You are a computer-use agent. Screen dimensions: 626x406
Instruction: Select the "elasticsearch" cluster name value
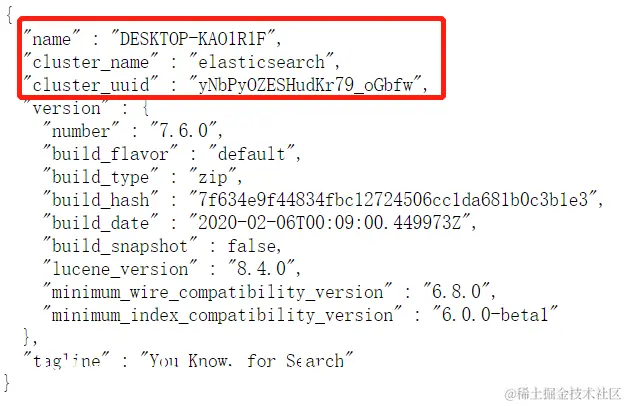[261, 62]
